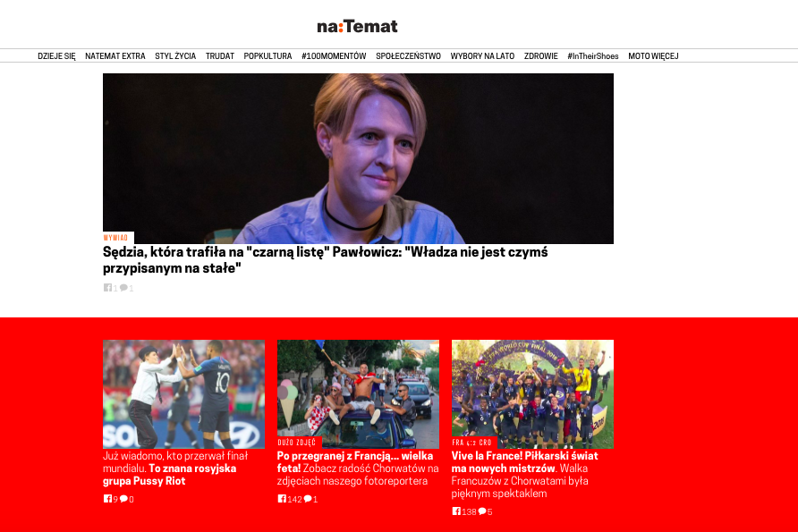798x532 pixels.
Task: Go to the POPKULTURA section
Action: pyautogui.click(x=267, y=56)
